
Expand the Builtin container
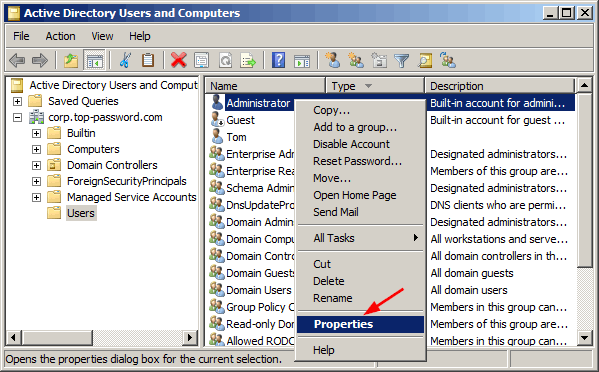36,133
